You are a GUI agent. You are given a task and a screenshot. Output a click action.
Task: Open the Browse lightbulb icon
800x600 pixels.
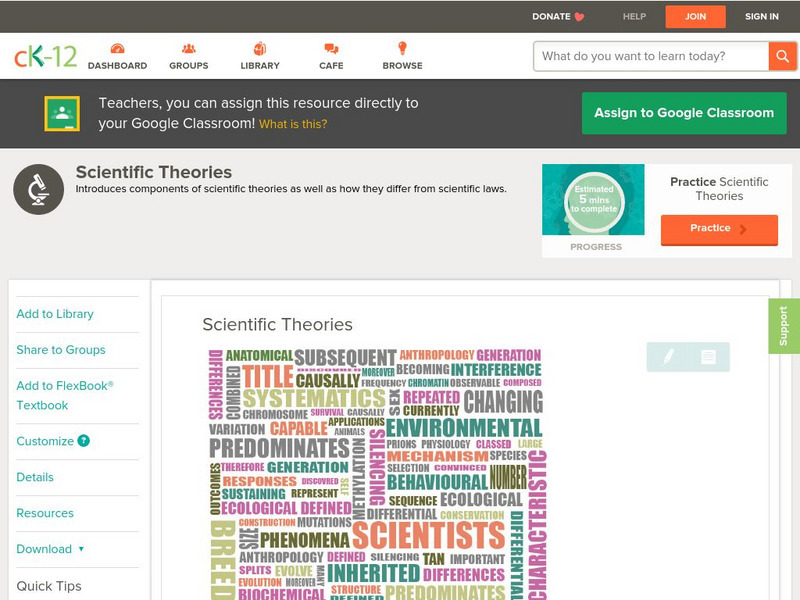[x=403, y=48]
